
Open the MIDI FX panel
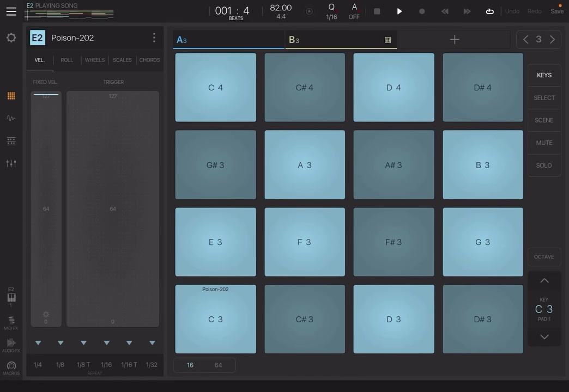[x=11, y=322]
